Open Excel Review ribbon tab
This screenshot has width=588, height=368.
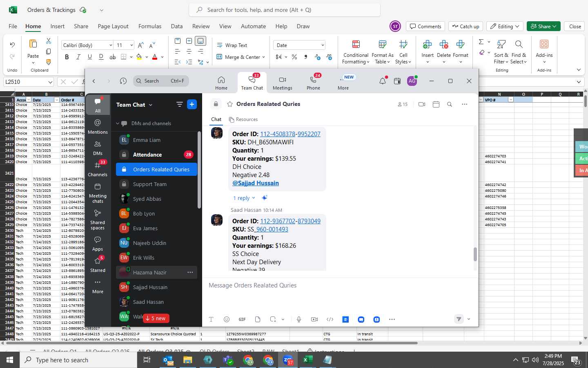[x=201, y=26]
